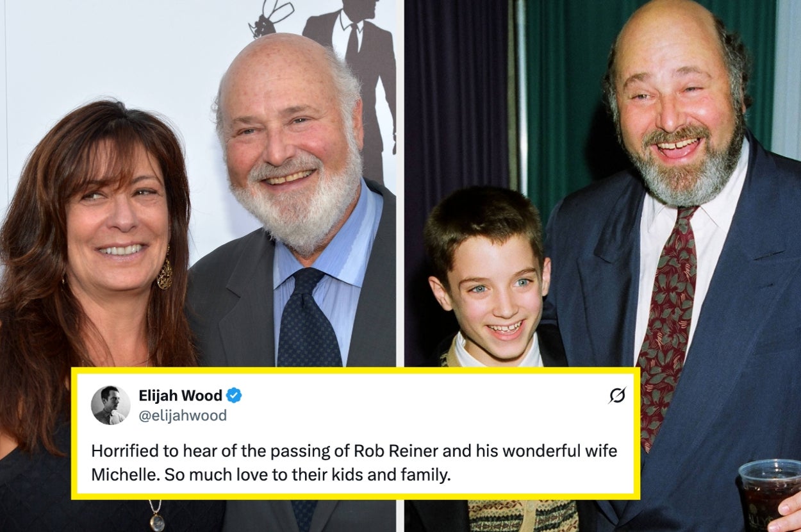Select the tweet text starting with Horrified

(x=354, y=463)
